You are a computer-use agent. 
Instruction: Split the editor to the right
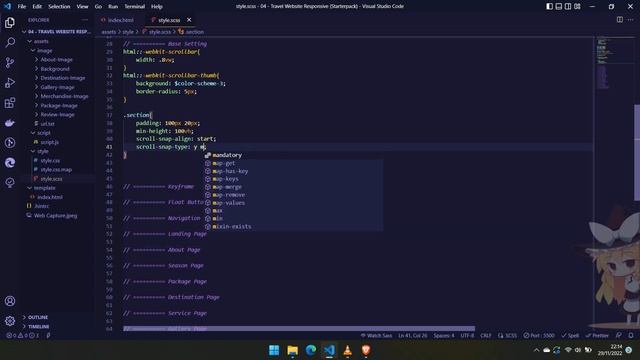point(620,20)
